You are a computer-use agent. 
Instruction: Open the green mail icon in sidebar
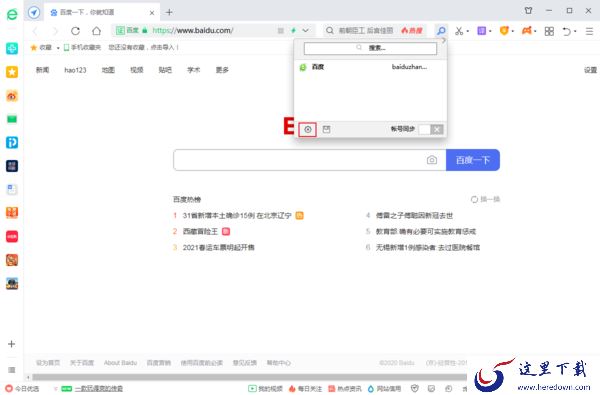pos(12,119)
